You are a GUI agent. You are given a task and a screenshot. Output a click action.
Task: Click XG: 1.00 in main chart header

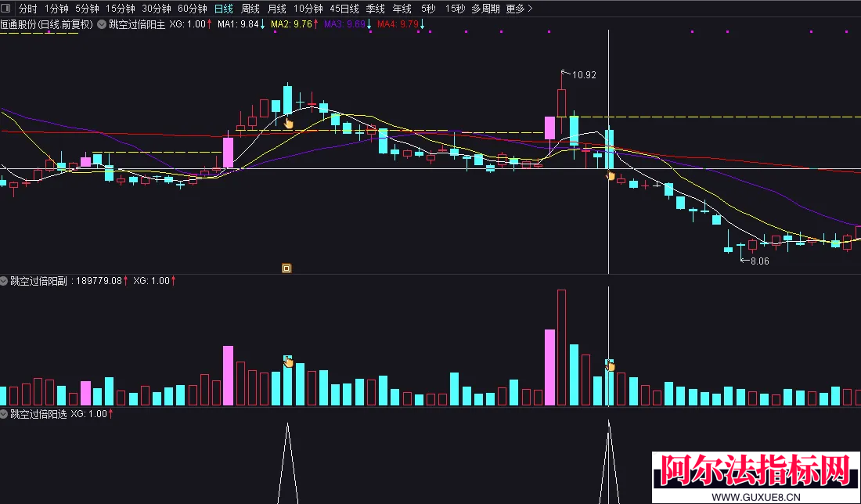click(187, 24)
